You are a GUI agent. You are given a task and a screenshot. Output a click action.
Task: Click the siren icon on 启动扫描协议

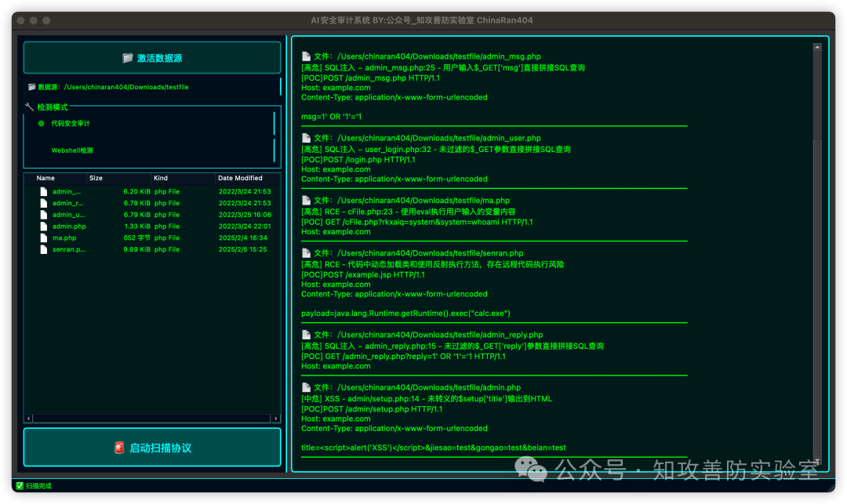click(x=119, y=448)
